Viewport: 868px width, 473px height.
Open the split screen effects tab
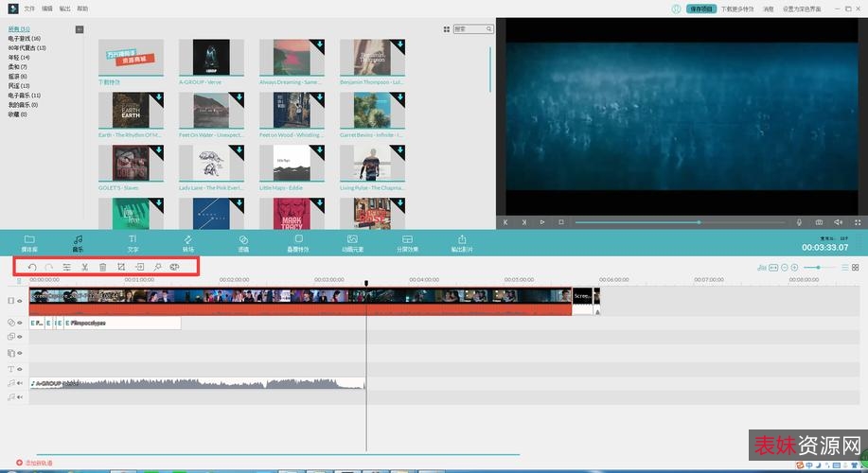tap(407, 243)
